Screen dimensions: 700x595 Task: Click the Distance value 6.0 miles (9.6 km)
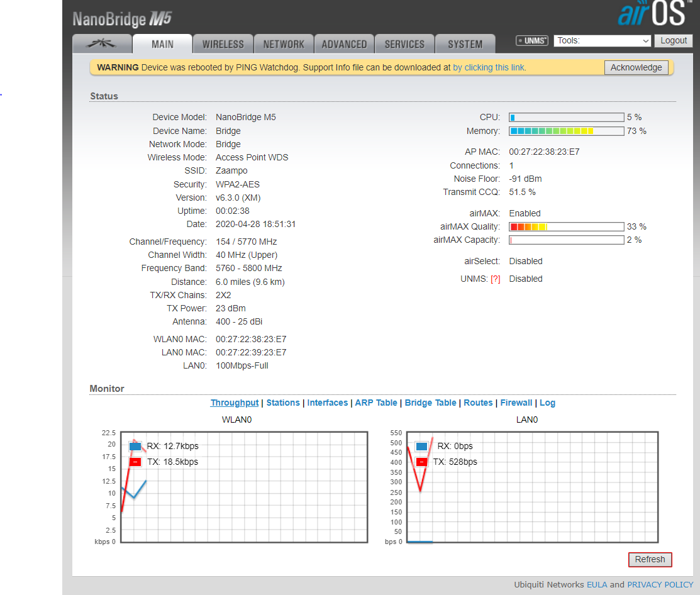(x=250, y=282)
